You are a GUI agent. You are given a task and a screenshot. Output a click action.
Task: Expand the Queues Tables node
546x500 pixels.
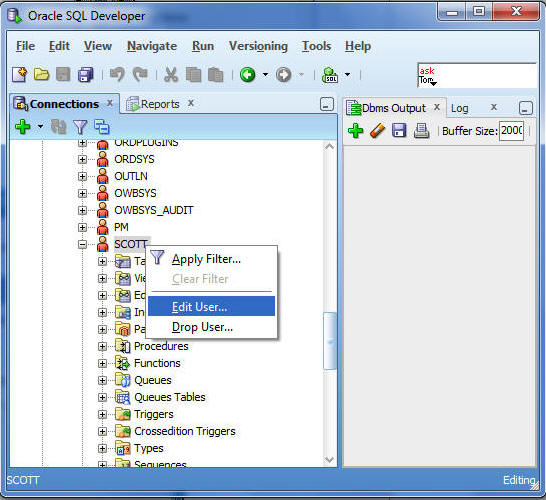(102, 397)
